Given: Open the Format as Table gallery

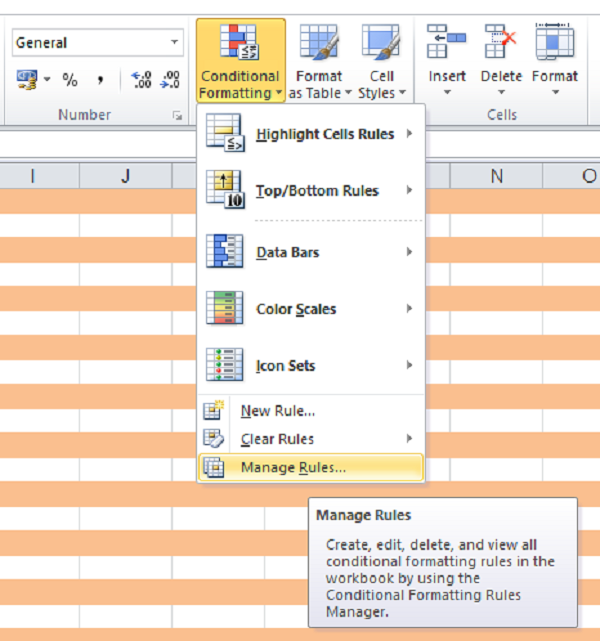Looking at the screenshot, I should 319,61.
